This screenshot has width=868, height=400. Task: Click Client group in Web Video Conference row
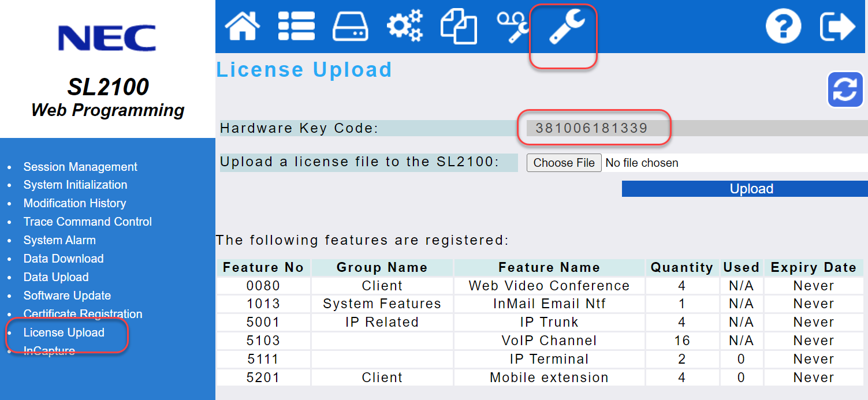coord(382,286)
